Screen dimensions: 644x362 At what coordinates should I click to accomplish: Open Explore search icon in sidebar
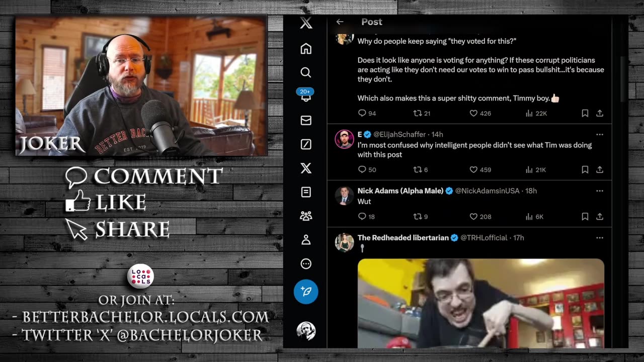pyautogui.click(x=306, y=72)
